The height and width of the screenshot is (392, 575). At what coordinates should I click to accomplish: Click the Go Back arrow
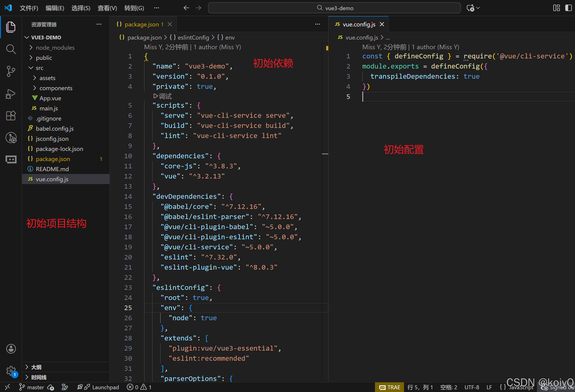coord(186,8)
